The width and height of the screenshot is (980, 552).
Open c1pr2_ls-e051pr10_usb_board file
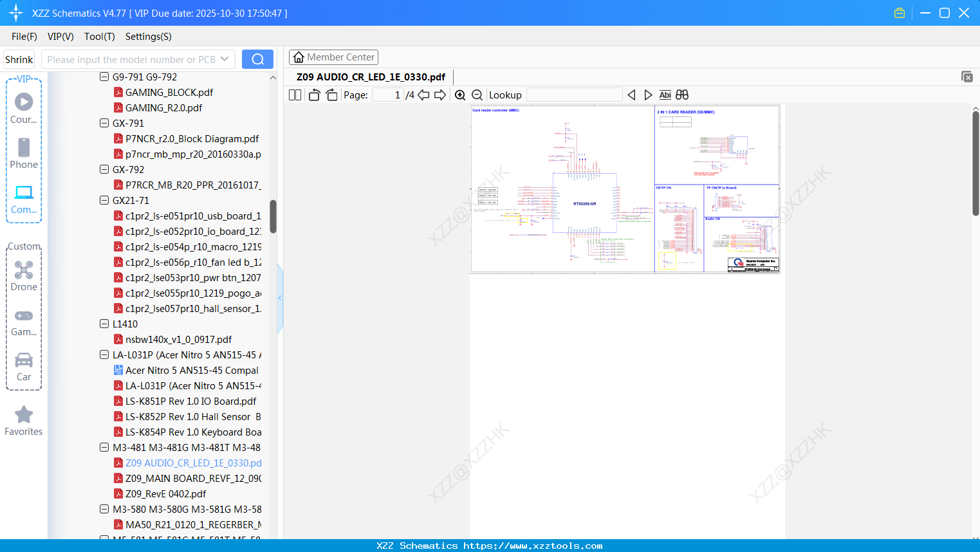(x=193, y=216)
